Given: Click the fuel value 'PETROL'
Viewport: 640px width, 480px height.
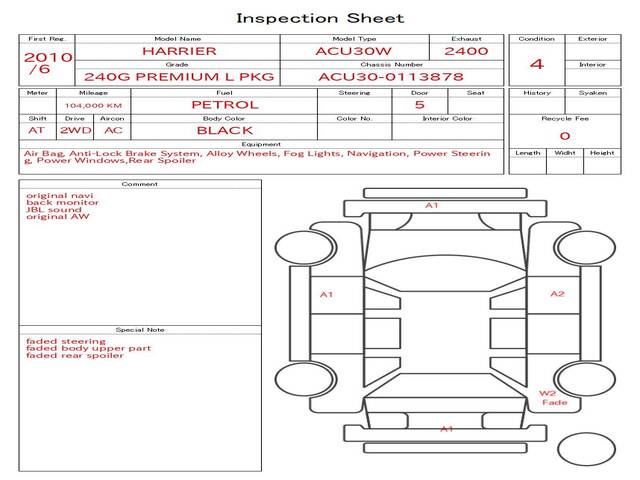Looking at the screenshot, I should coord(225,105).
